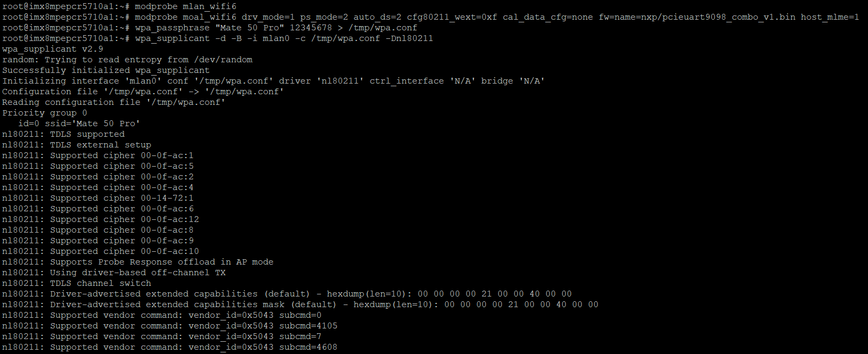Click the 'wpa_supplicant -d -B' command line
868x354 pixels.
click(283, 38)
